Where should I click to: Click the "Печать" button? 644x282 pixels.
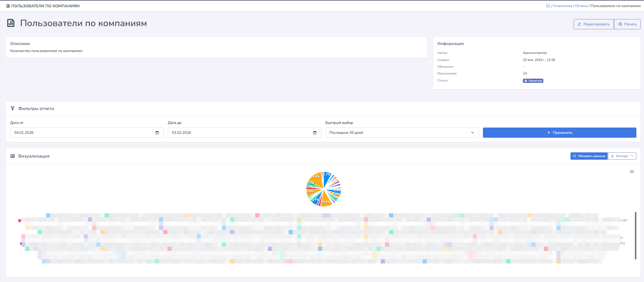point(627,24)
